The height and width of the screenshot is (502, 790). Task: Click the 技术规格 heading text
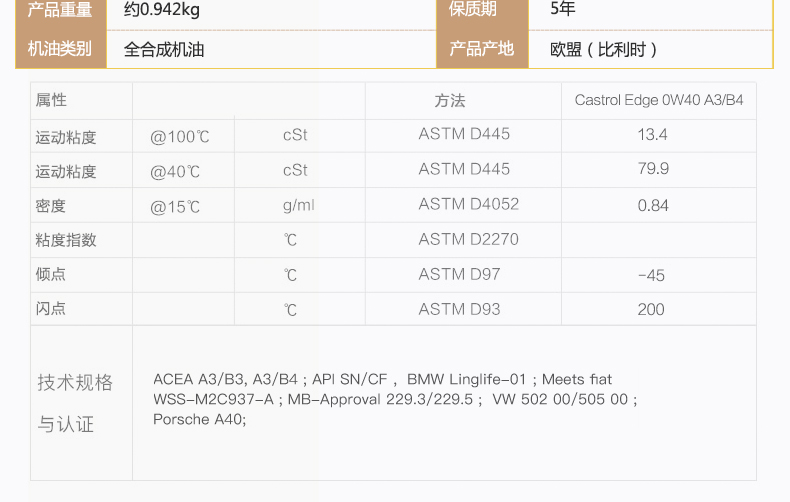pyautogui.click(x=75, y=383)
